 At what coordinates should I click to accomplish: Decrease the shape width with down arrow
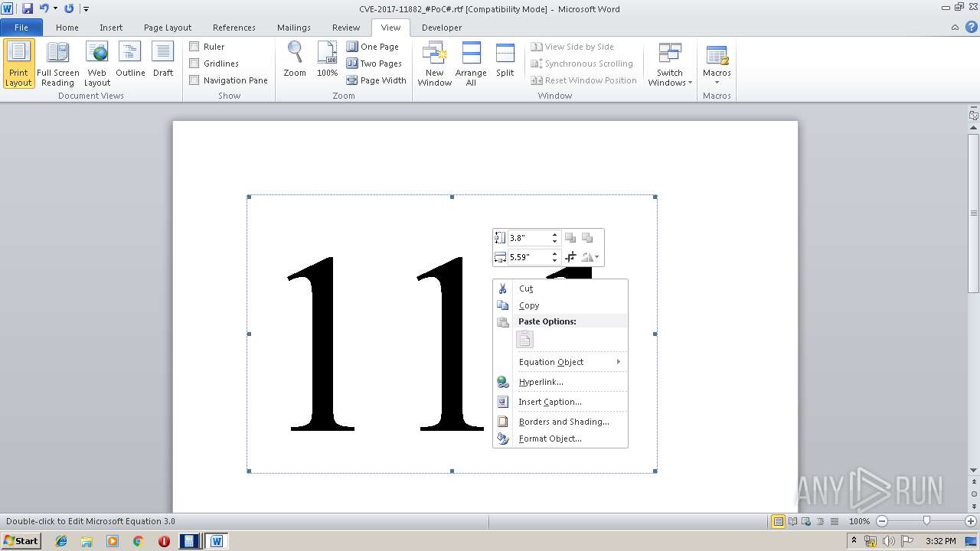pyautogui.click(x=555, y=261)
